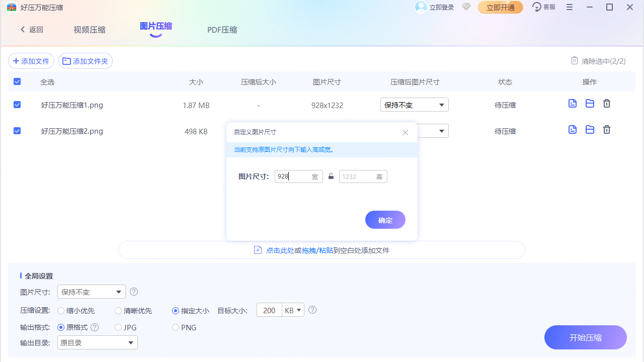Confirm the custom size with 确定 button
Screen dimensions: 644x362
385,220
